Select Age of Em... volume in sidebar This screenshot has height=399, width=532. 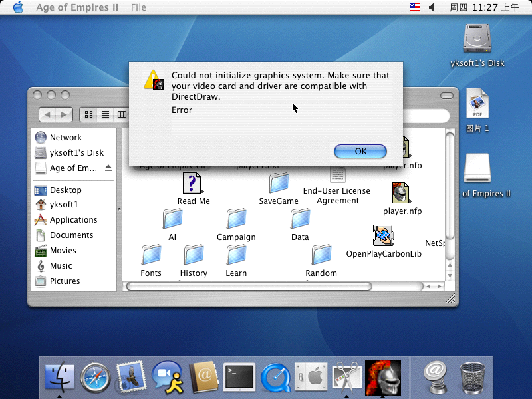click(66, 168)
